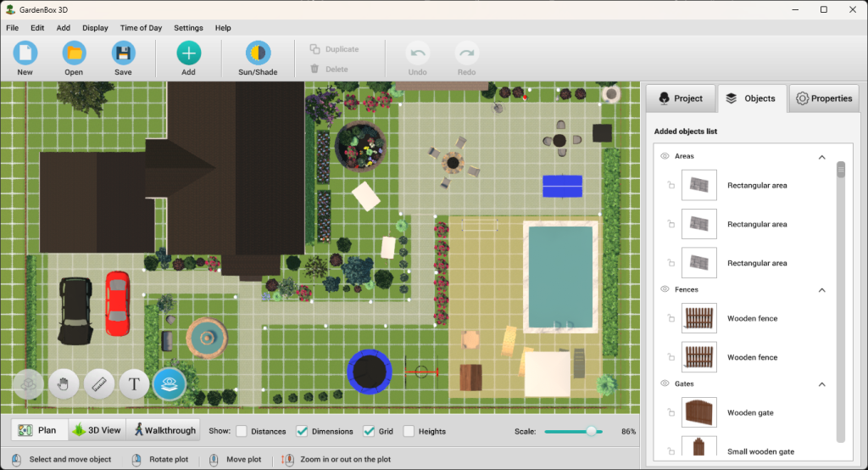Select the red car on the plan

(x=117, y=303)
